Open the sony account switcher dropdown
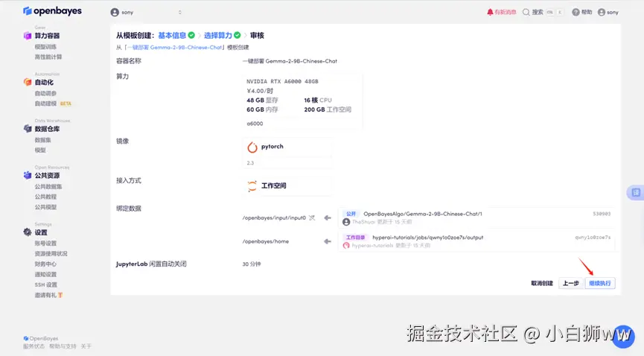The height and width of the screenshot is (356, 644). 146,13
